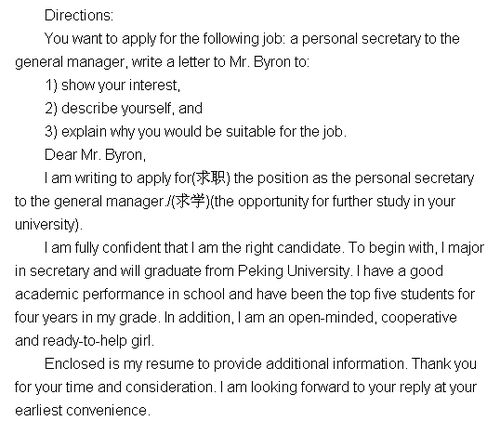Click the Chinese text 求职 in parentheses
The width and height of the screenshot is (500, 434).
211,178
